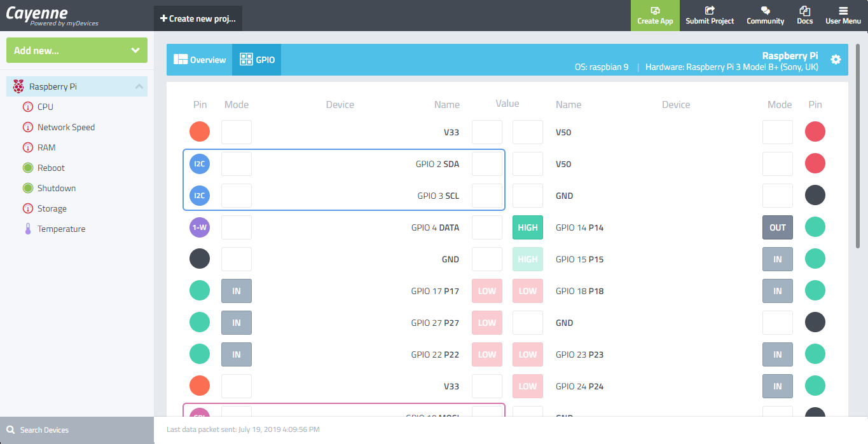Open the Docs icon
The image size is (868, 444).
[804, 11]
